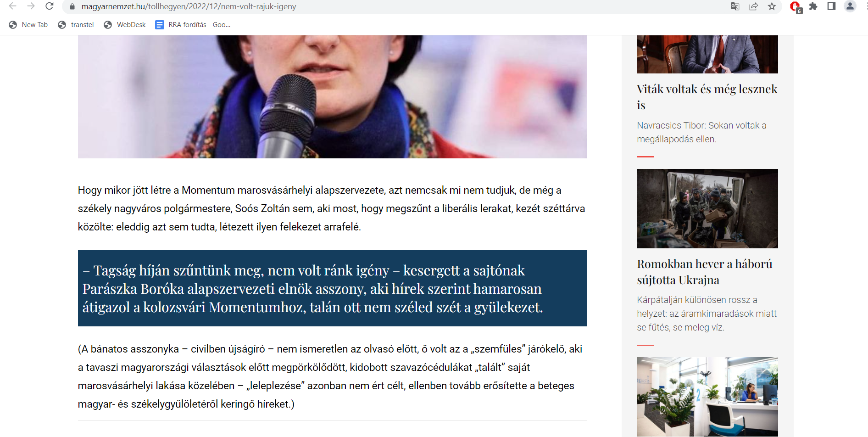The image size is (868, 437).
Task: Open the Chrome profile avatar
Action: [x=850, y=6]
